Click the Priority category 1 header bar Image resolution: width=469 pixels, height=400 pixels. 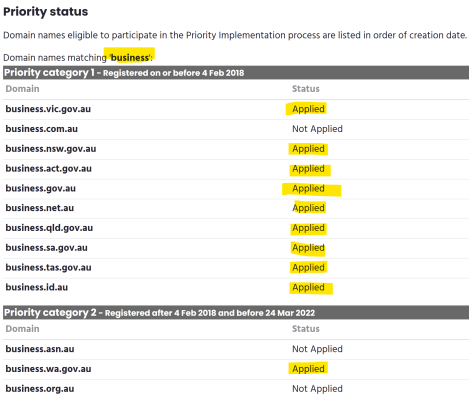pos(236,73)
